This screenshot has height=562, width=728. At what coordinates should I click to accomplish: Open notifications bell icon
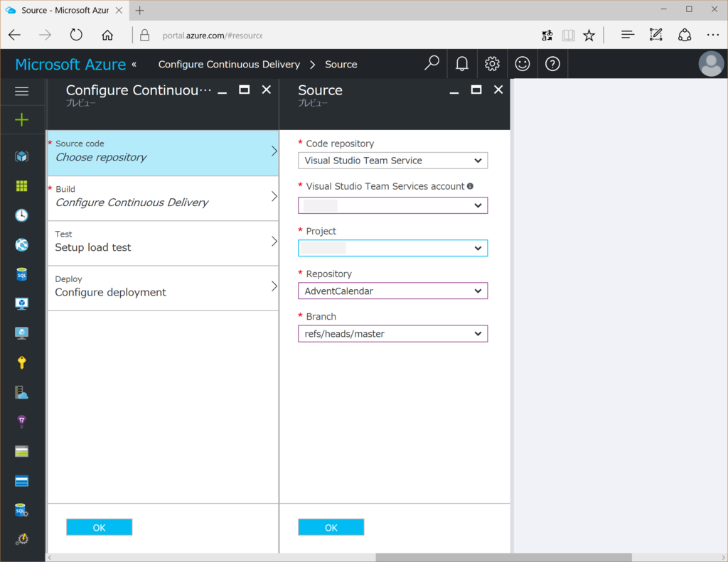461,63
